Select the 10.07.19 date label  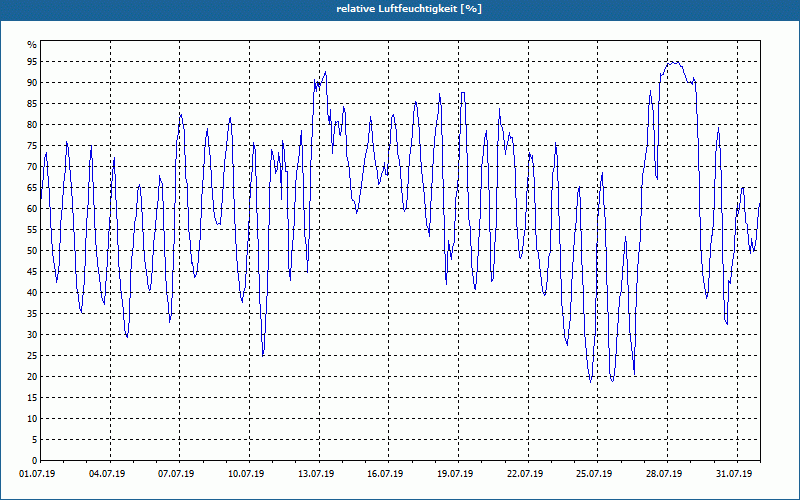click(x=246, y=474)
